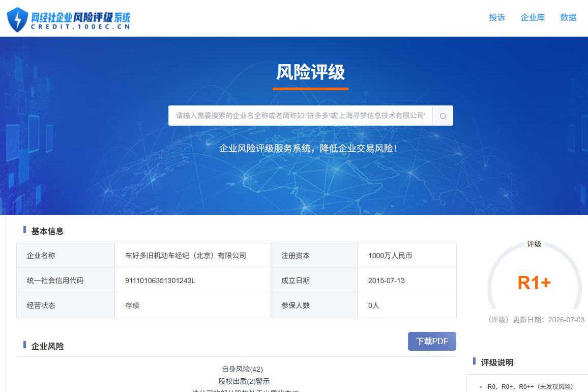Click the search magnifier icon
588x392 pixels.
pos(443,116)
